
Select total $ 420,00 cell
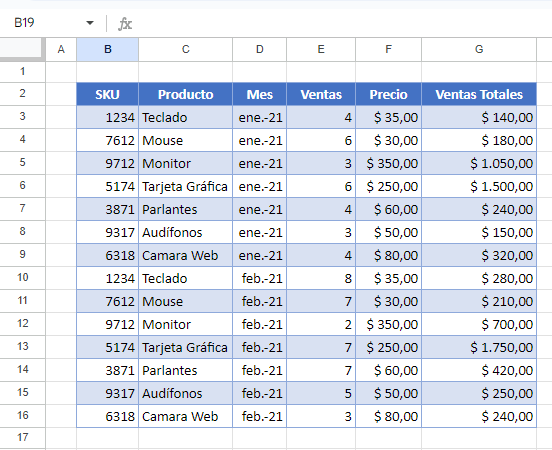click(479, 370)
